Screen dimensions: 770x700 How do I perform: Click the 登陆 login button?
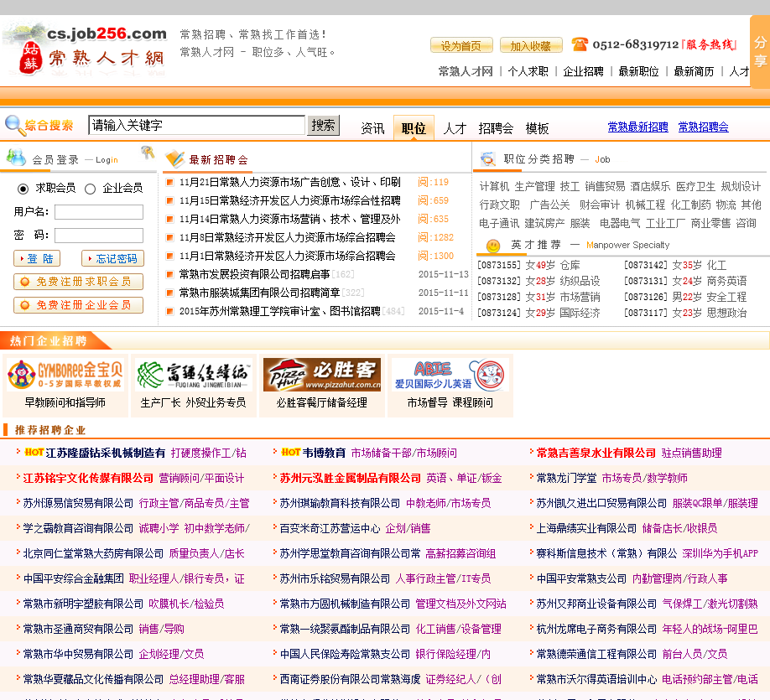coord(37,258)
